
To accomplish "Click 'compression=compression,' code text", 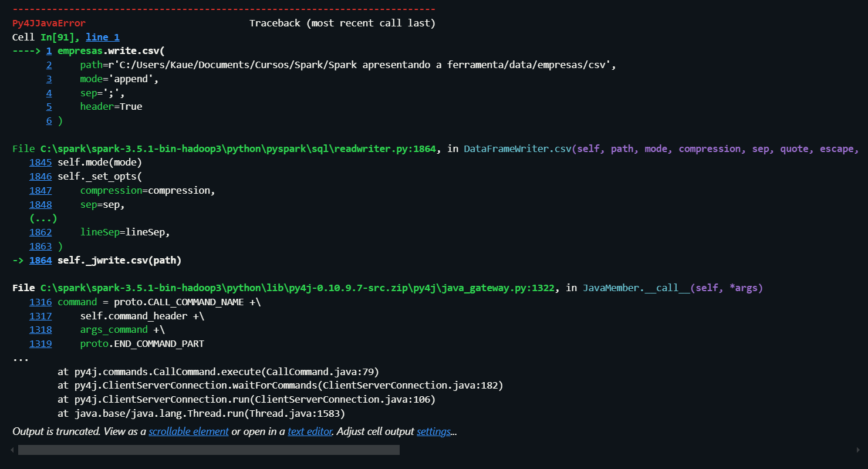I will point(148,190).
